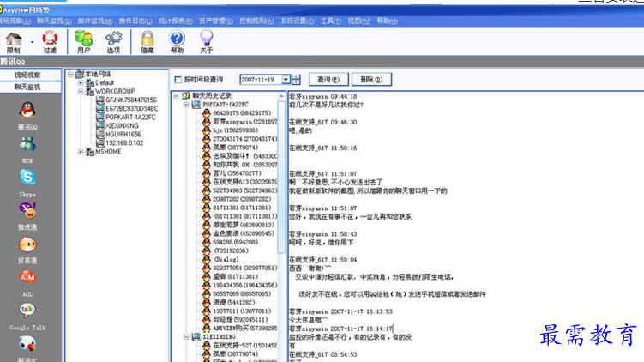Image resolution: width=644 pixels, height=362 pixels.
Task: Click the 本地网络 network root icon
Action: 80,74
